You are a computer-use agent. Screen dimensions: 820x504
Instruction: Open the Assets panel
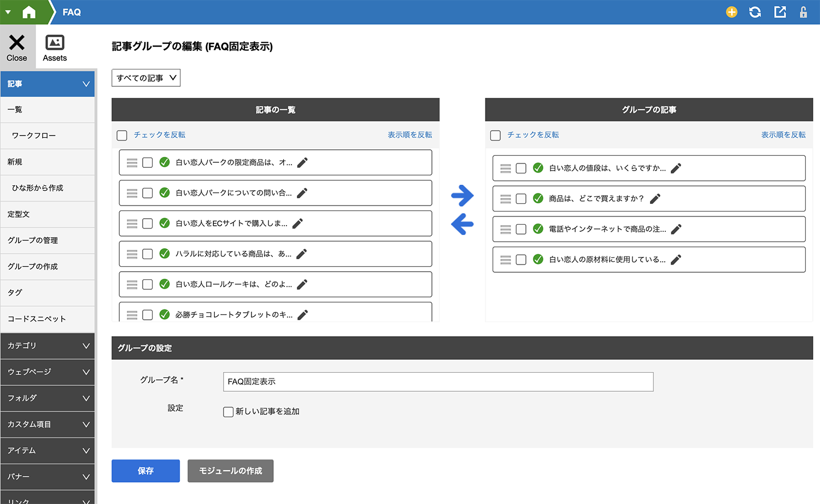(x=55, y=48)
